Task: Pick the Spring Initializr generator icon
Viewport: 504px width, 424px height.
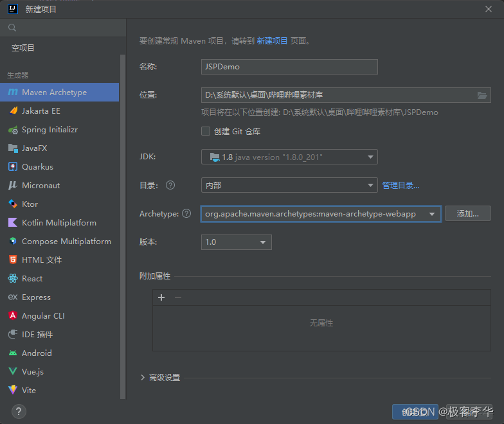Action: click(13, 130)
